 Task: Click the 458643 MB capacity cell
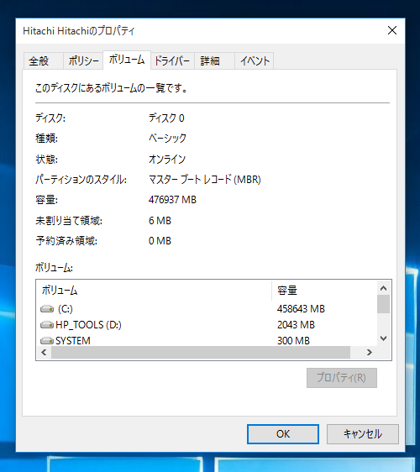[x=301, y=309]
